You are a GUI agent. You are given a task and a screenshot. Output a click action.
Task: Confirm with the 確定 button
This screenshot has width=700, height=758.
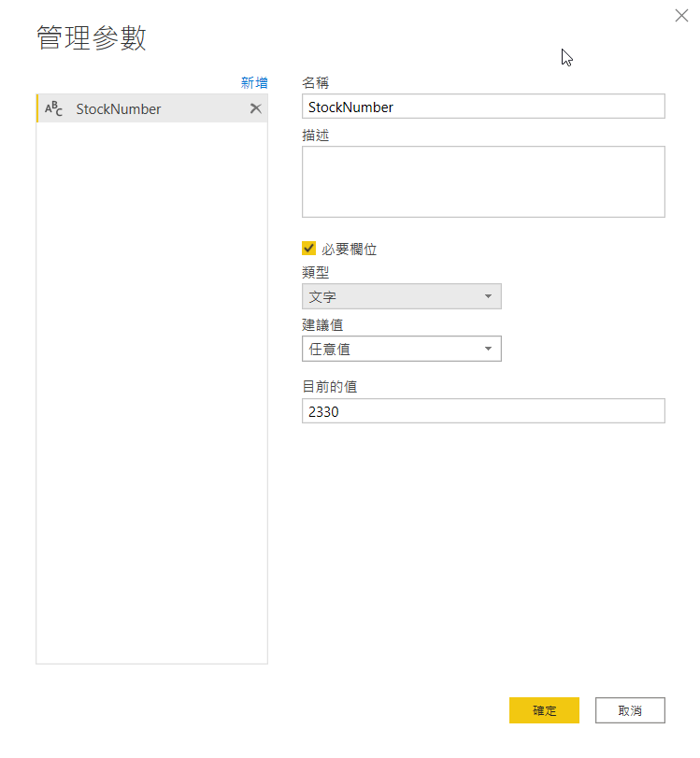point(544,710)
